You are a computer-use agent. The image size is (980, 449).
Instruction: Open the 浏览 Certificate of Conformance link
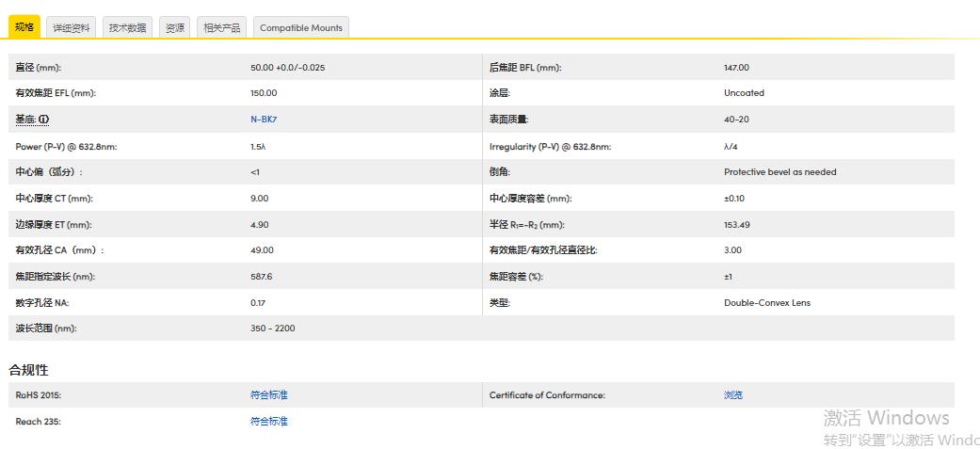point(733,395)
